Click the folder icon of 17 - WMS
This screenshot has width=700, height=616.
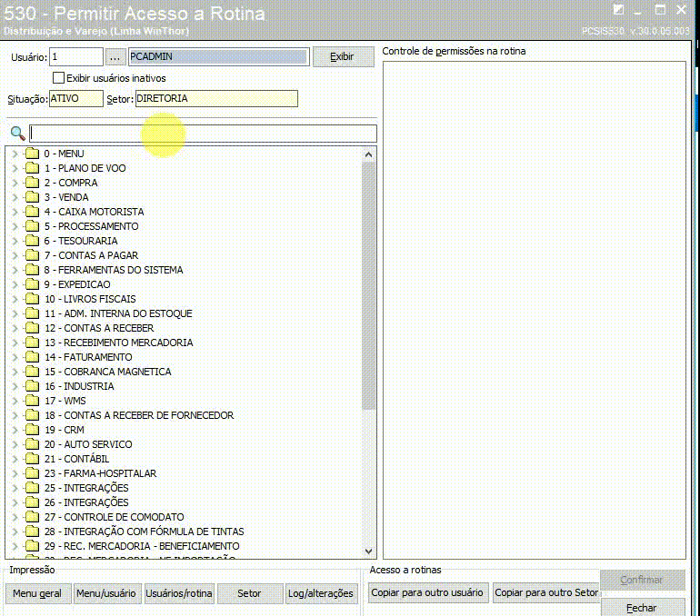32,401
